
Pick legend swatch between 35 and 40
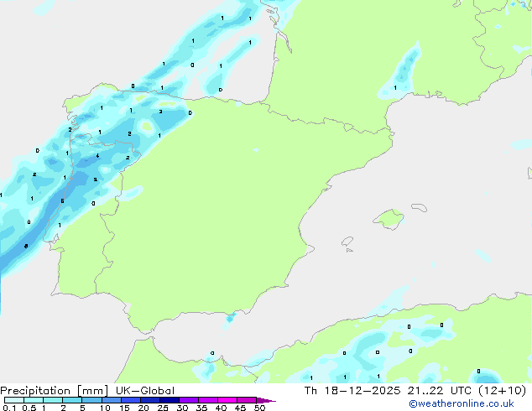208,400
